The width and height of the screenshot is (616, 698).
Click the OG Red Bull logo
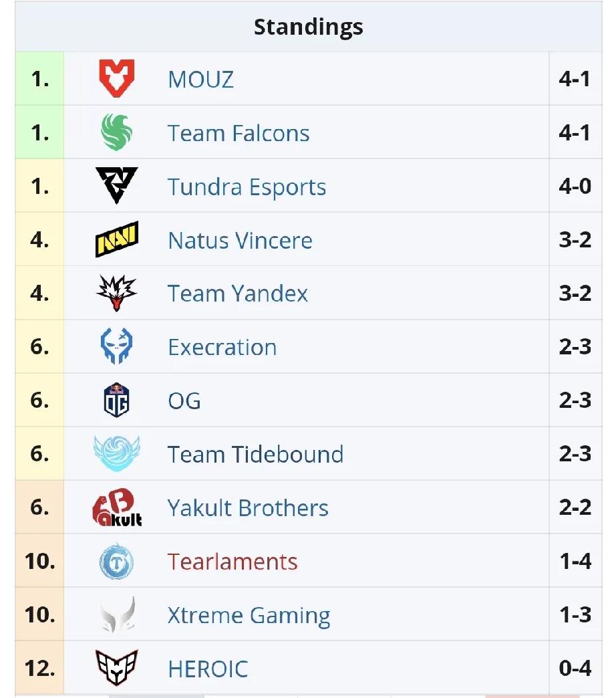[x=116, y=400]
